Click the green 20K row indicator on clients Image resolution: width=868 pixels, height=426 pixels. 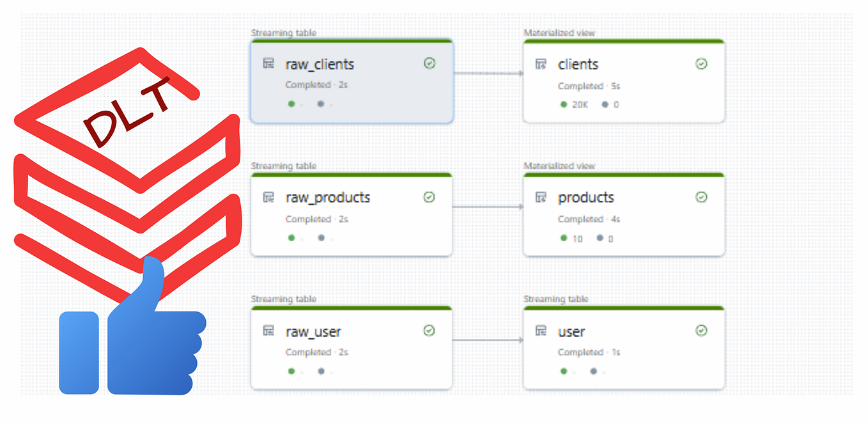(x=571, y=104)
